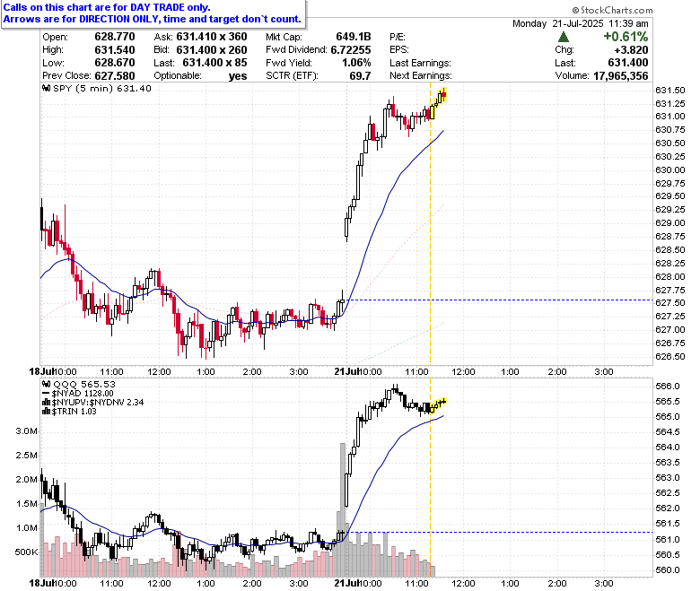Image resolution: width=700 pixels, height=591 pixels.
Task: Select the line icon next to $NYAD
Action: pos(46,394)
